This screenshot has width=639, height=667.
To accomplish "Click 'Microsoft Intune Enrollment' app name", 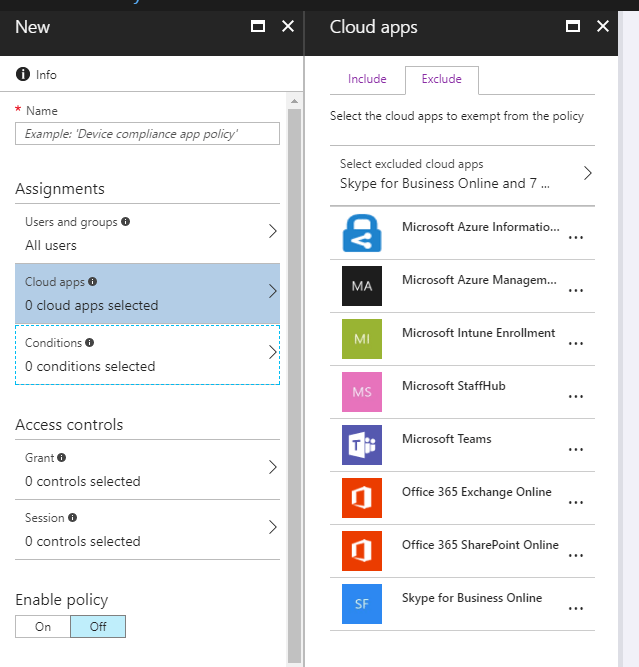I will click(479, 333).
